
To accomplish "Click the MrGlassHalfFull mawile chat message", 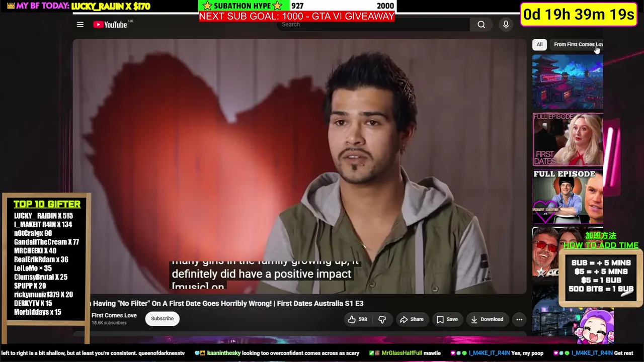I will point(405,353).
